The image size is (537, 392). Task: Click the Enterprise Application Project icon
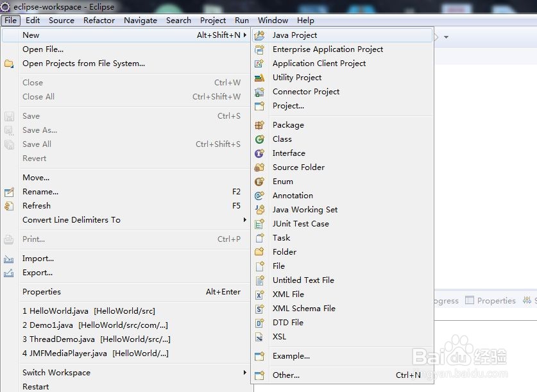260,49
